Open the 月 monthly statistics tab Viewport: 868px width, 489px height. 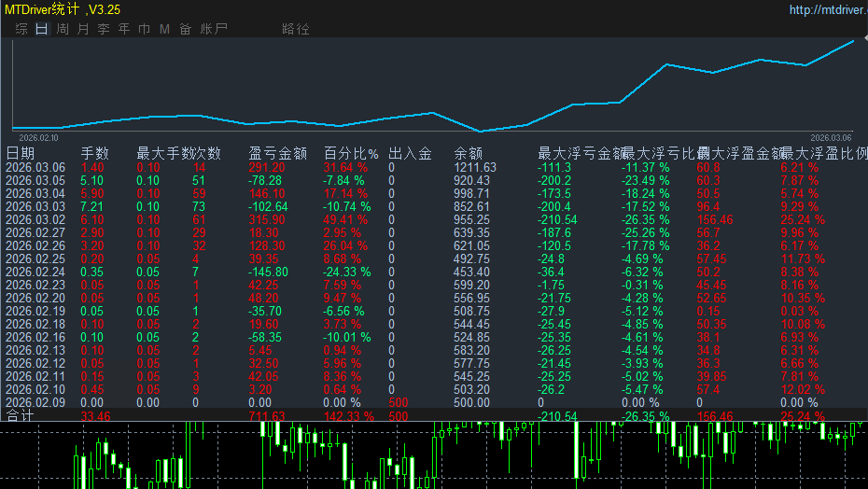83,29
